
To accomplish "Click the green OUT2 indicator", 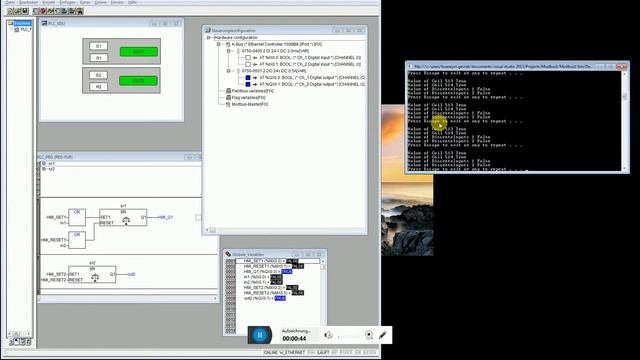I will [x=138, y=81].
